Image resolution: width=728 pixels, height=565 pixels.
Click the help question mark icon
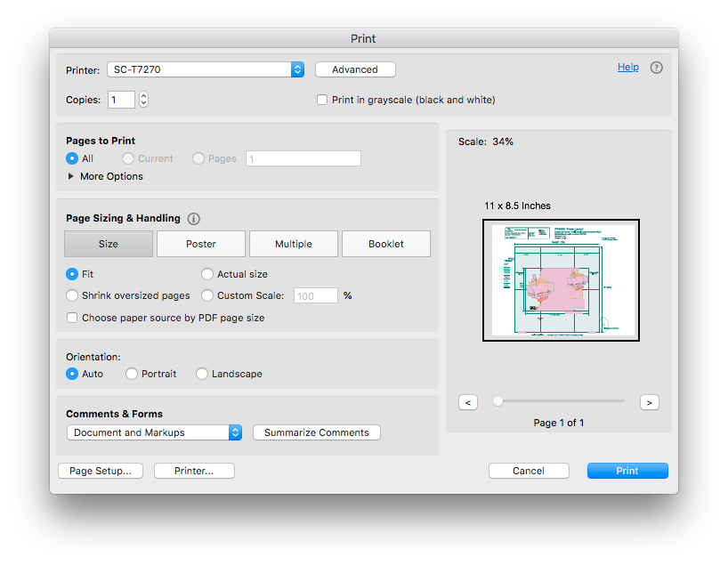click(656, 68)
